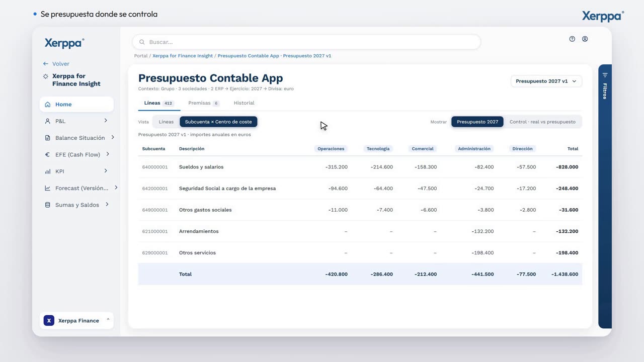Click the EFE euro icon

pyautogui.click(x=47, y=154)
